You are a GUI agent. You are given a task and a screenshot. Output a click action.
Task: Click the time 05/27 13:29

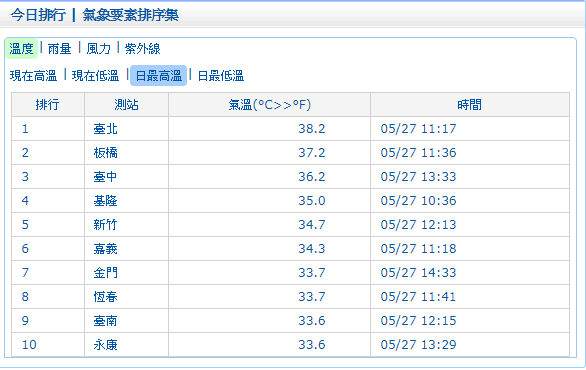pos(419,345)
